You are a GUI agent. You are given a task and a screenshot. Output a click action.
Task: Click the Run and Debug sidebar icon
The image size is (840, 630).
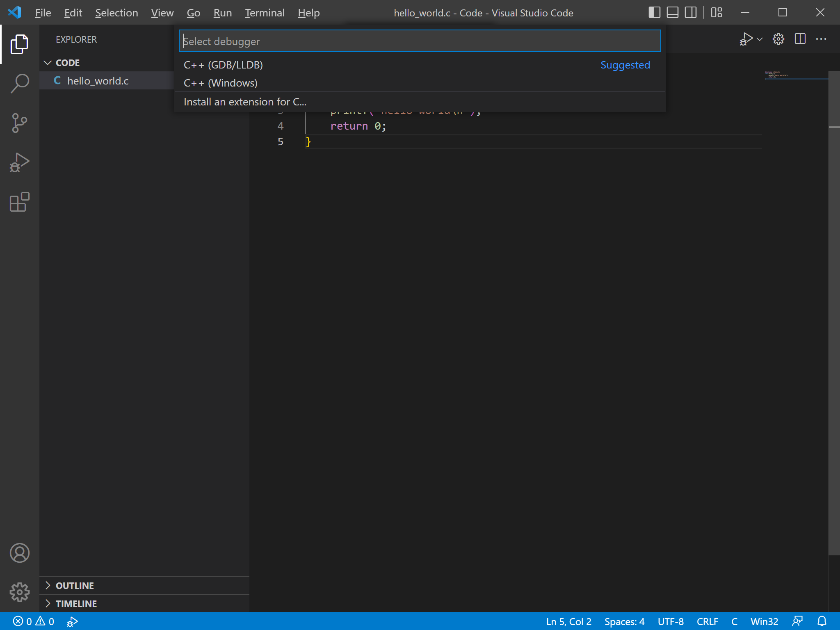19,162
